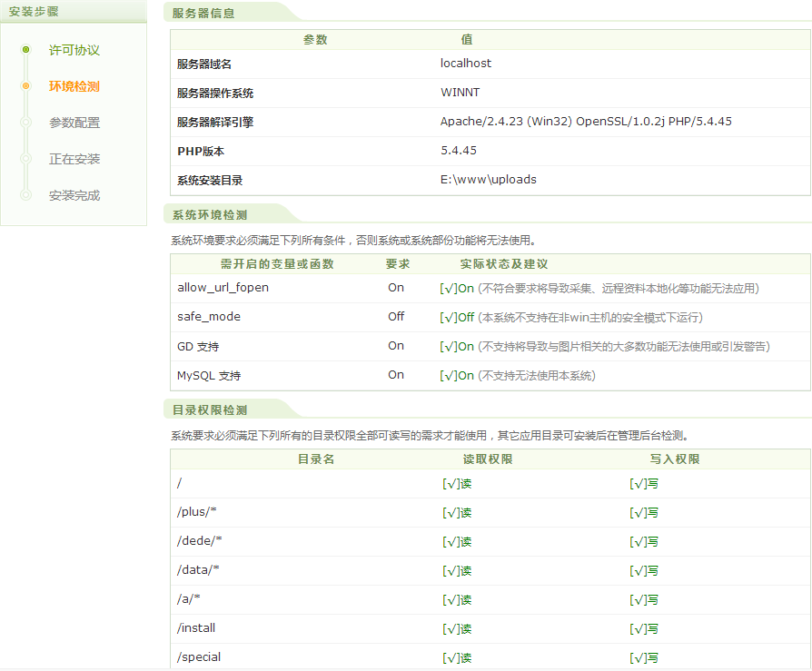Click the [√]读 status for /a/*

(x=457, y=599)
